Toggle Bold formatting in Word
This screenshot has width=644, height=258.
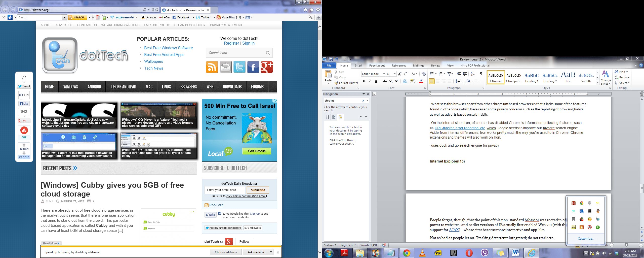click(x=364, y=81)
